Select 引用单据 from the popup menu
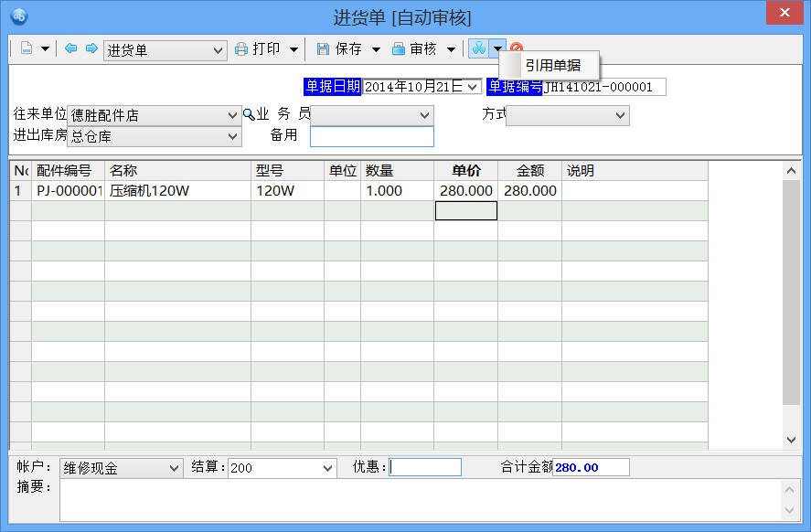 coord(552,66)
